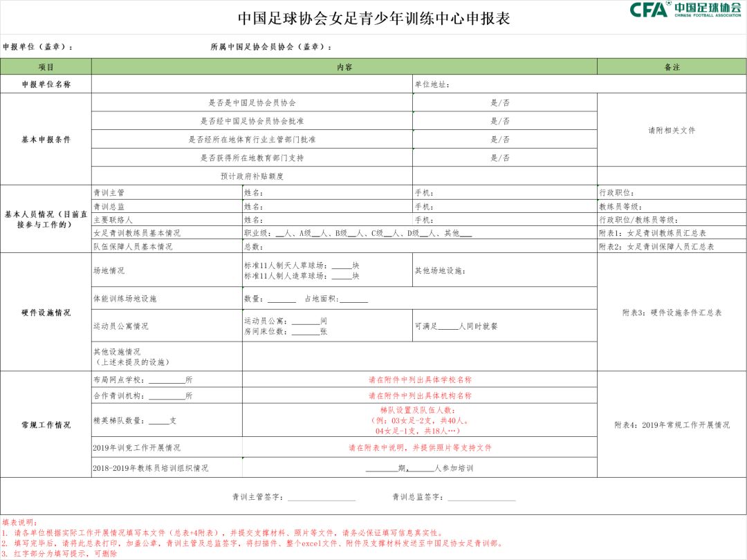
Task: Select the 申报单位名称 cell
Action: (46, 84)
